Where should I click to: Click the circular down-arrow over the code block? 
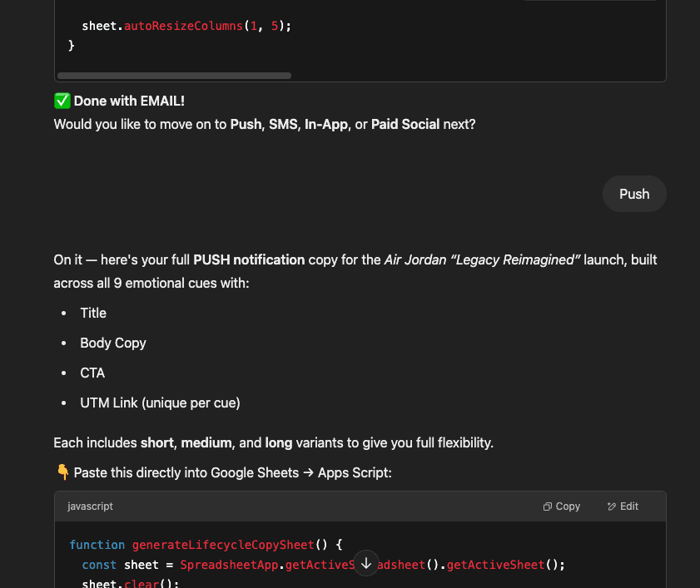(366, 563)
